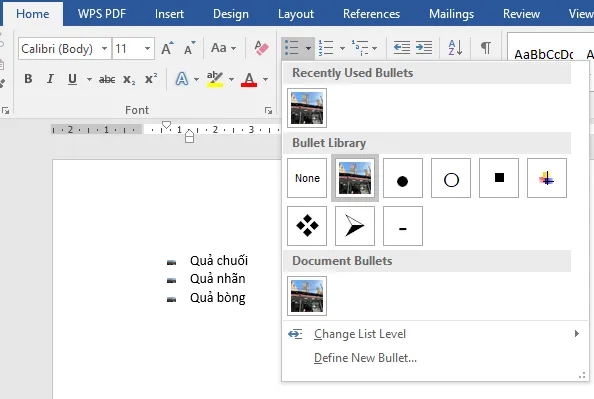Image resolution: width=594 pixels, height=399 pixels.
Task: Toggle show paragraph marks
Action: coord(486,48)
